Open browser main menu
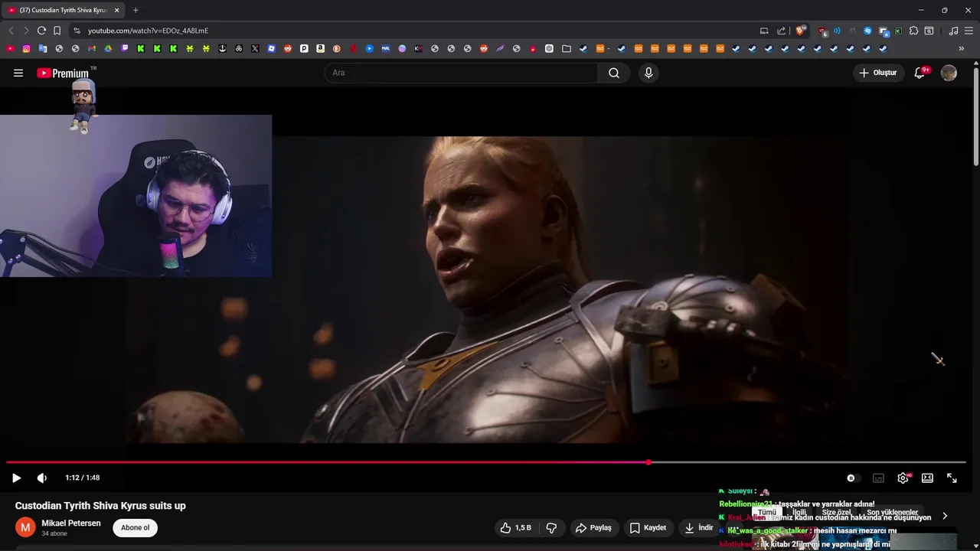The width and height of the screenshot is (980, 551). click(x=969, y=31)
